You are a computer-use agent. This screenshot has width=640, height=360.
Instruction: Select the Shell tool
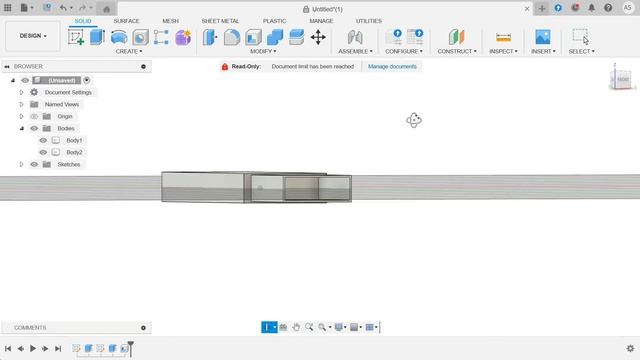click(253, 37)
